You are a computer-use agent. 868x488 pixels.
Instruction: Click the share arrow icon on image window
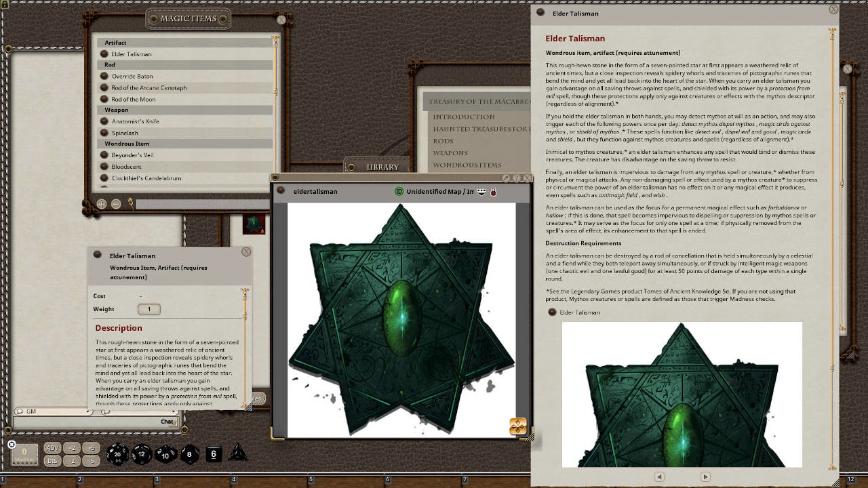[506, 178]
